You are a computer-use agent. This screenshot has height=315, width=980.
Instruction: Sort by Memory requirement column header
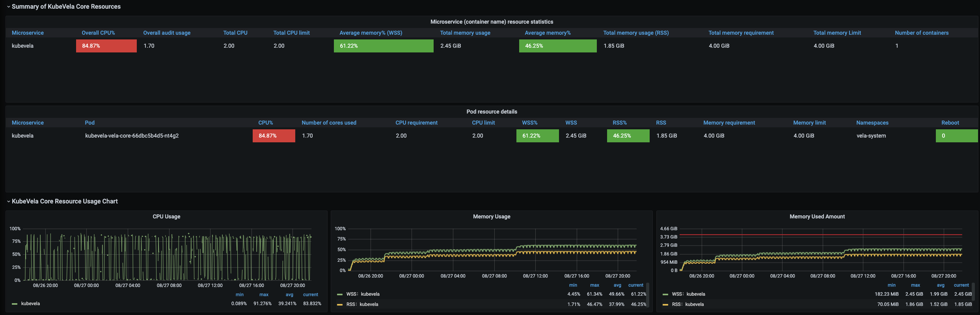coord(729,123)
